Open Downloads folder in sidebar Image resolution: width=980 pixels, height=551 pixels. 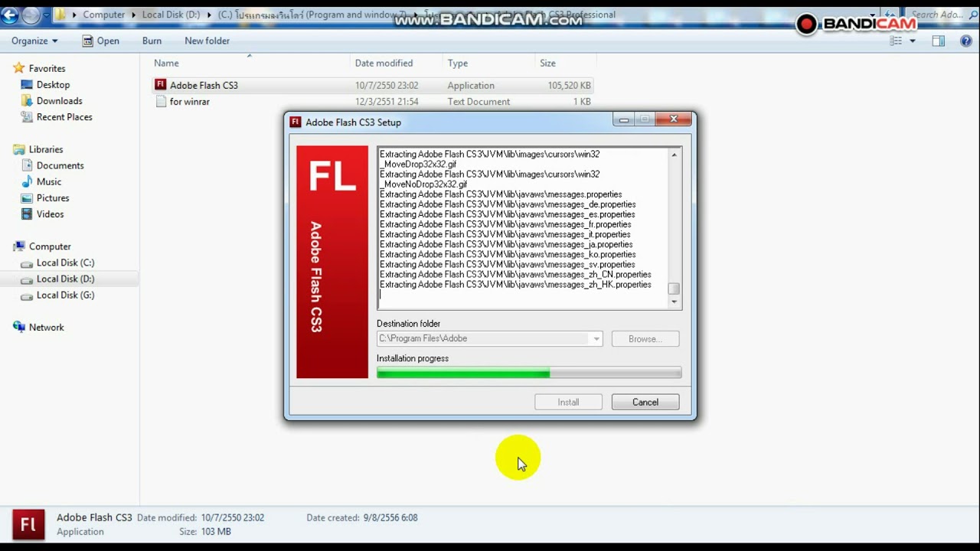click(x=59, y=100)
